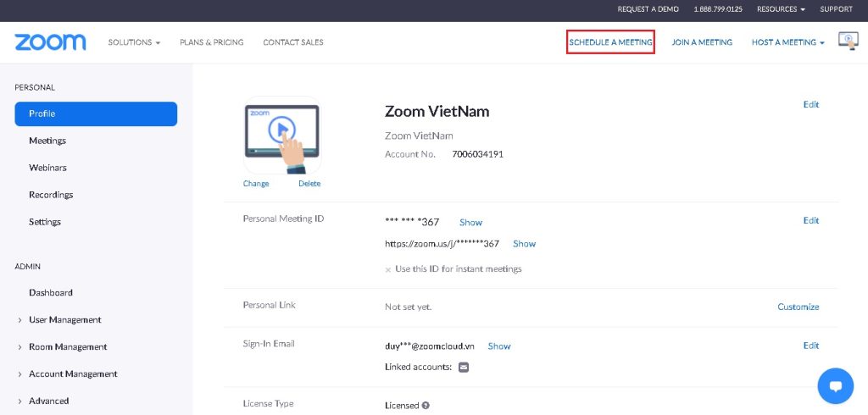868x415 pixels.
Task: Open the chat bubble help widget
Action: [835, 385]
